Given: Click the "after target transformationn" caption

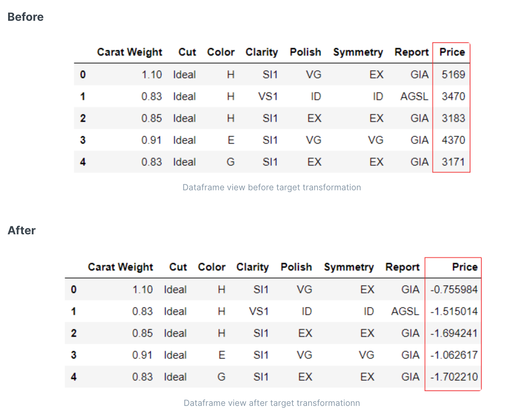Looking at the screenshot, I should [x=272, y=403].
